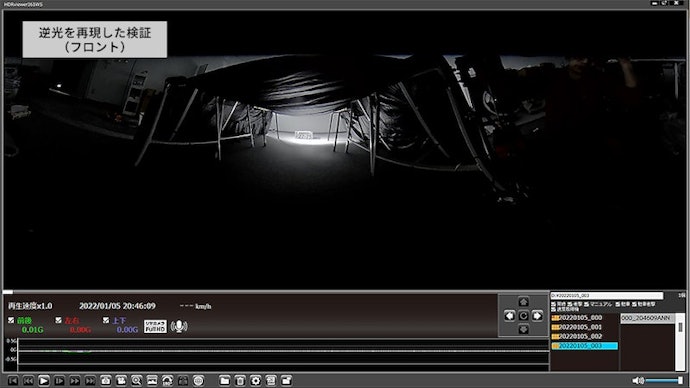Toggle the 180-degree view mode
Image resolution: width=690 pixels, height=388 pixels.
(167, 381)
